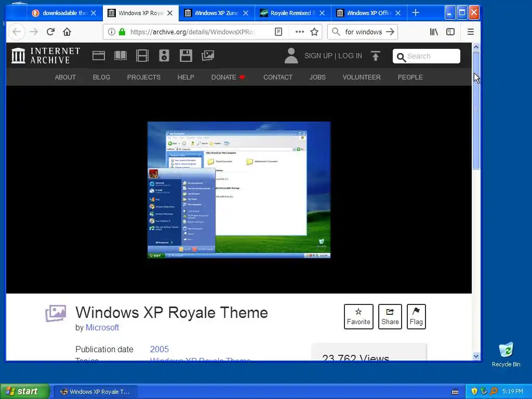Click the Internet Archive Search field
532x399 pixels.
427,56
